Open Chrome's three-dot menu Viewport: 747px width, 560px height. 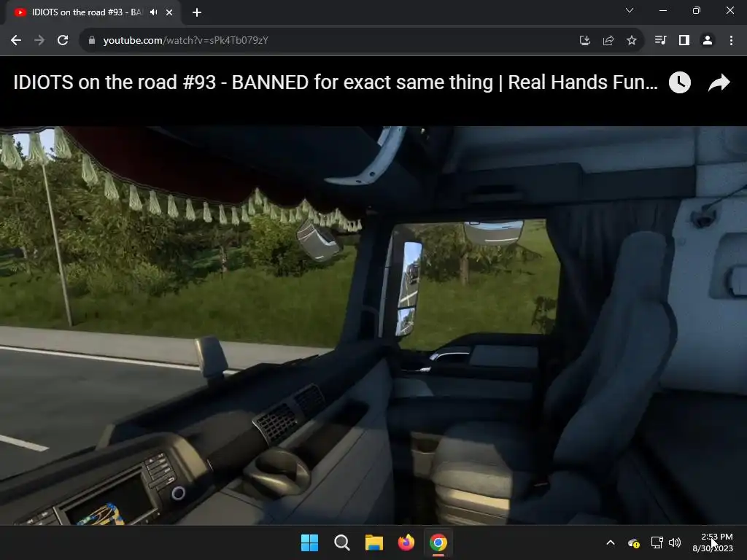(731, 41)
